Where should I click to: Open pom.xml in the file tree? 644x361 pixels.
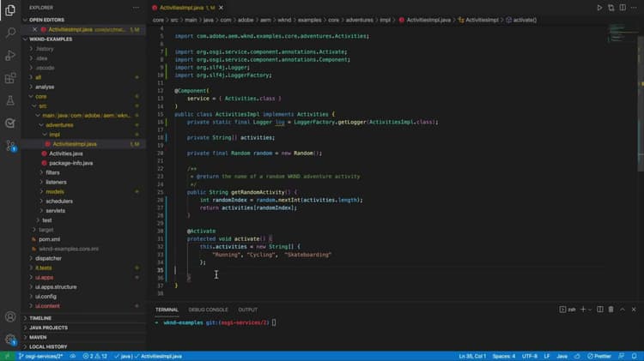tap(49, 239)
